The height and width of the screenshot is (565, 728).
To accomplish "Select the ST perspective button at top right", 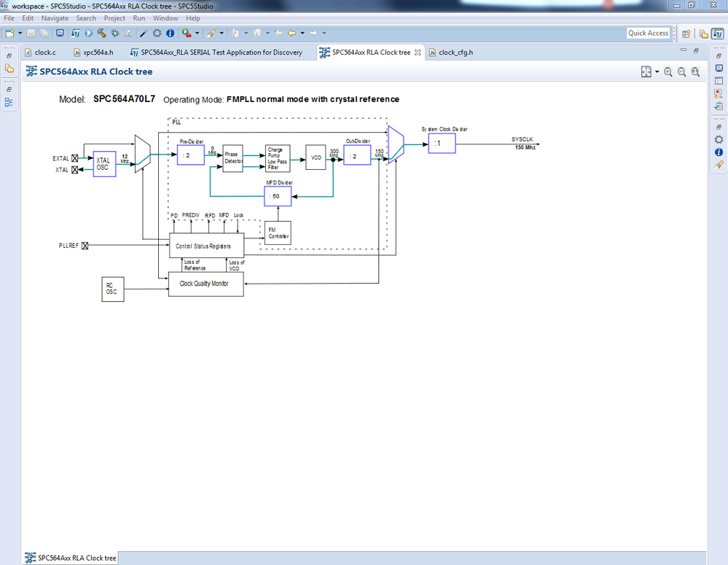I will (718, 34).
